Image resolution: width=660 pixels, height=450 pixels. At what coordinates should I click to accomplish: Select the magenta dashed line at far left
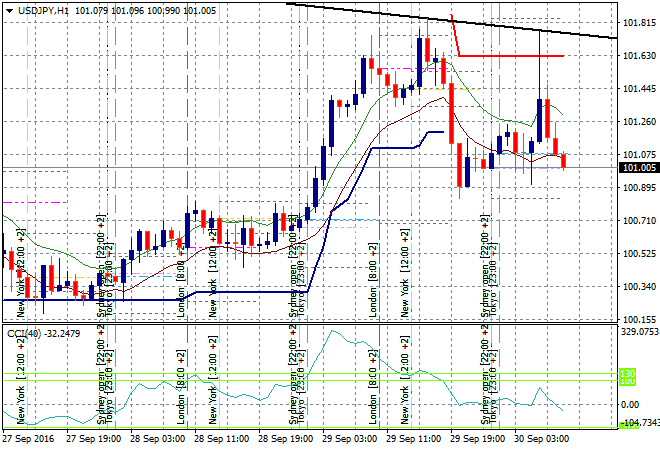tap(35, 202)
